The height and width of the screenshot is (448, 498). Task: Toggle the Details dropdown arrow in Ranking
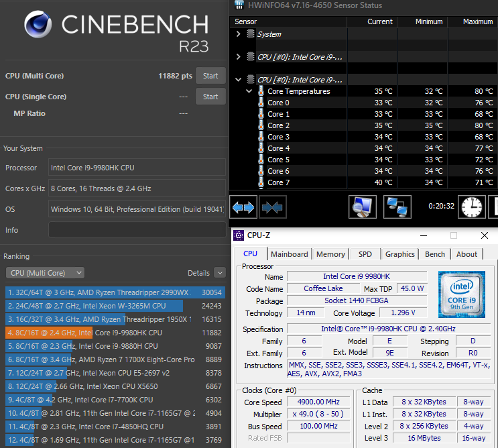pyautogui.click(x=220, y=272)
